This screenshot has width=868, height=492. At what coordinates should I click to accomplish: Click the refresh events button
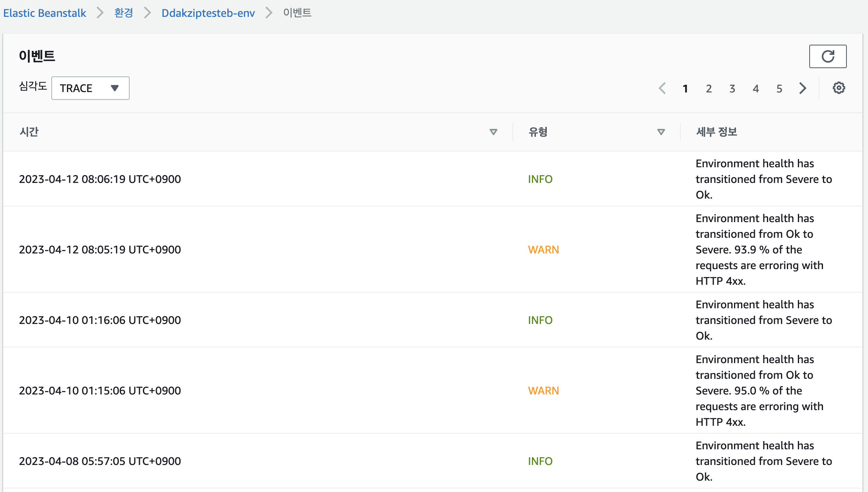pos(828,56)
